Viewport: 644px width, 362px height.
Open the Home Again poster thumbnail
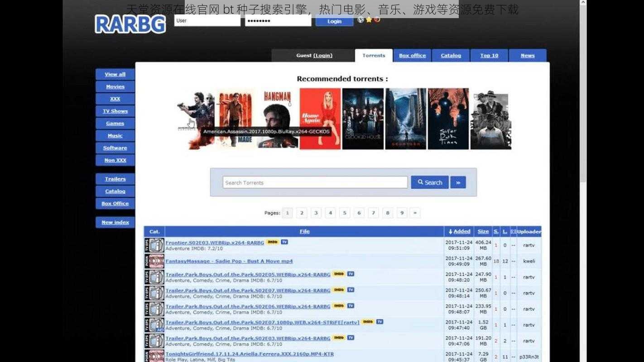coord(320,119)
